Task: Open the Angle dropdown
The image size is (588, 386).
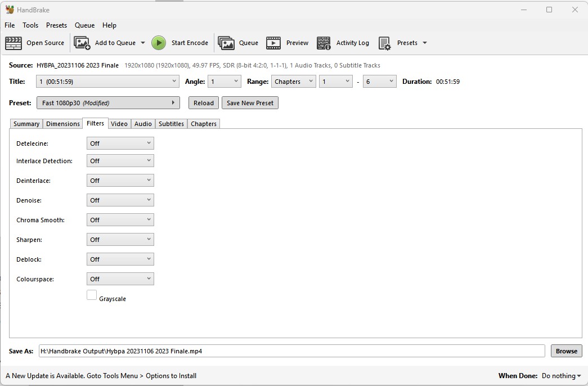Action: (x=225, y=82)
